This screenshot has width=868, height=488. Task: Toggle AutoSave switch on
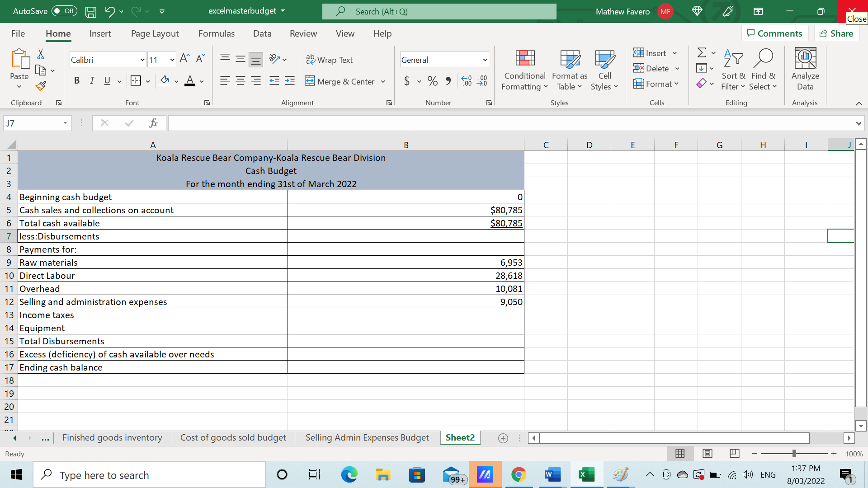coord(64,11)
